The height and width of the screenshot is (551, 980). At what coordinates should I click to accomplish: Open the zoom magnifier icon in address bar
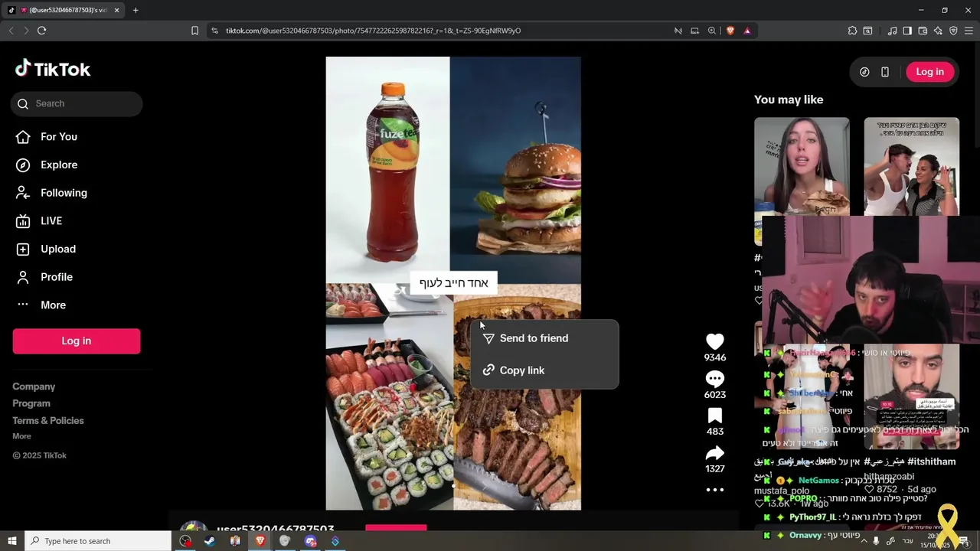[x=712, y=31]
